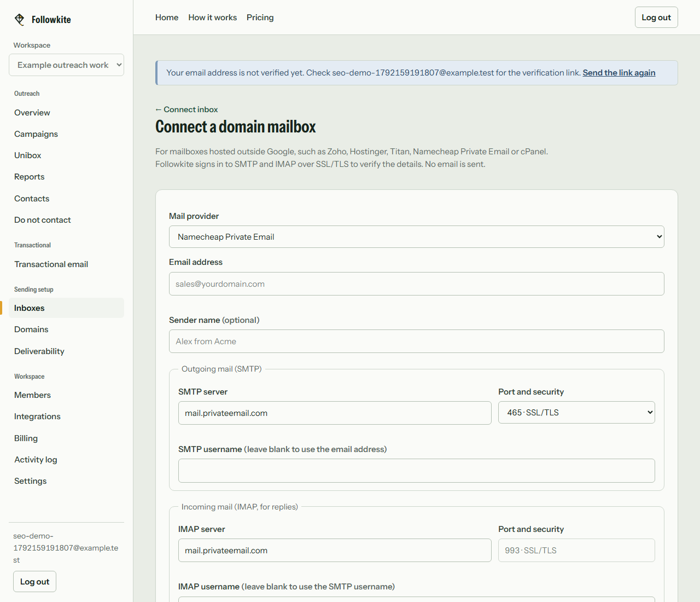View the Pricing page
The image size is (700, 602).
click(260, 18)
